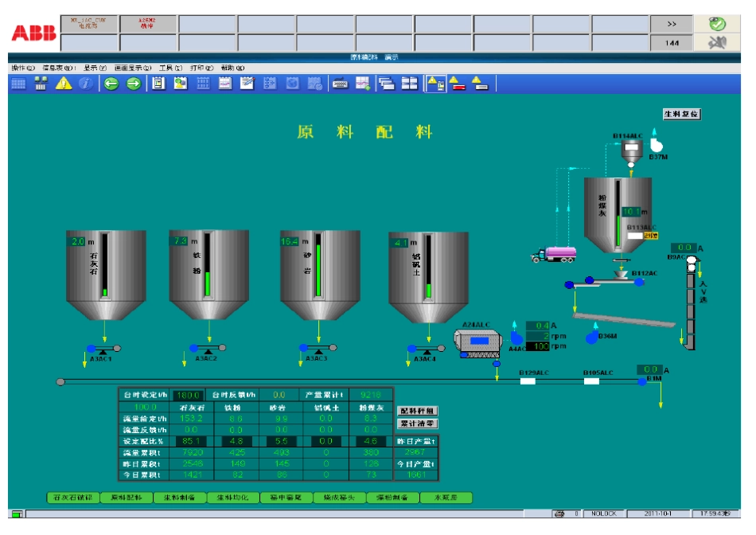Click the yellow alarm warning triangle icon
This screenshot has width=756, height=535.
click(64, 84)
